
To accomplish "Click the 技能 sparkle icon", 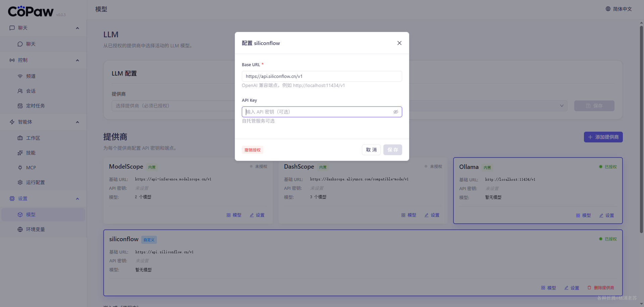I will point(20,153).
